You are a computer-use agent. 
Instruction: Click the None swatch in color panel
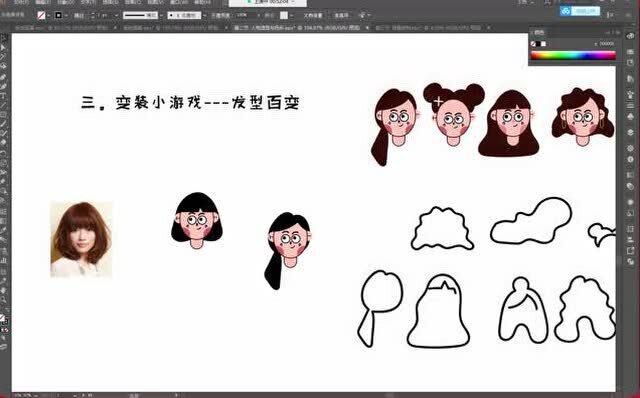(533, 44)
